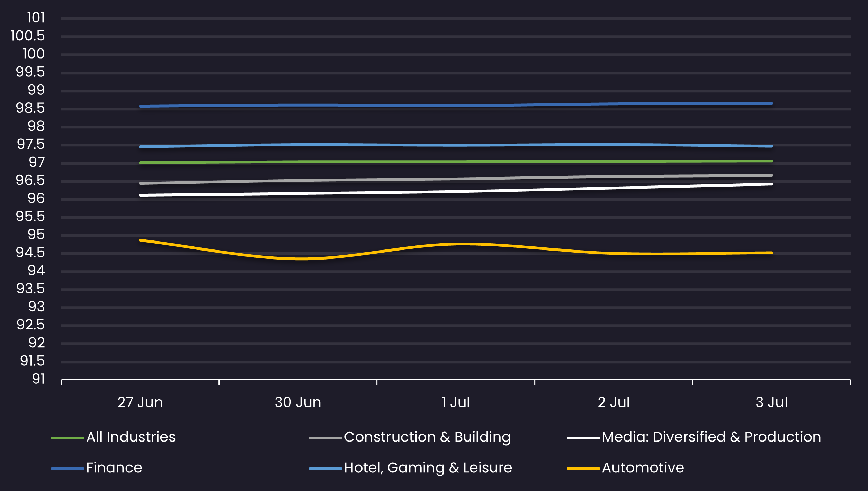Click the 30 Jun axis label

[298, 402]
